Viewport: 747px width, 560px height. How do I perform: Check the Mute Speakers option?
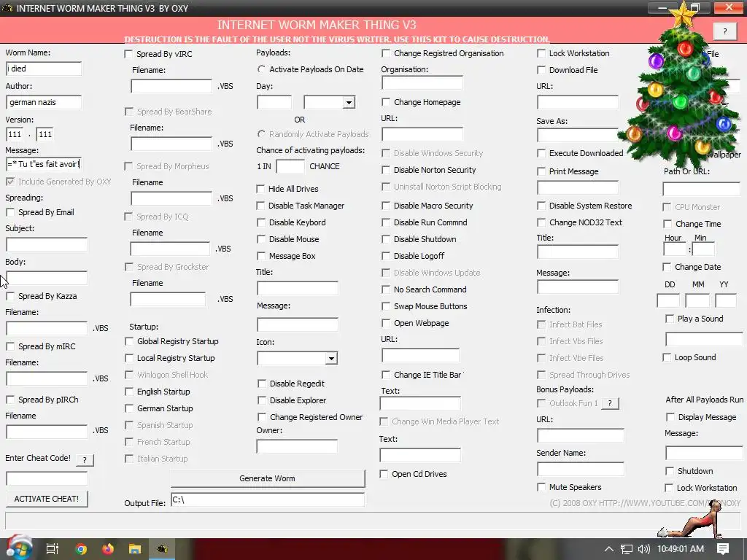541,486
